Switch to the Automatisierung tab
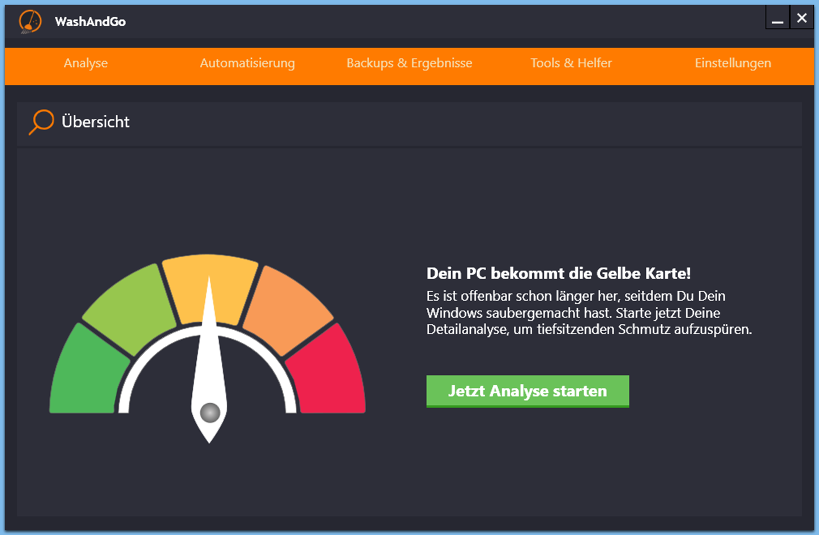Image resolution: width=819 pixels, height=535 pixels. point(247,63)
